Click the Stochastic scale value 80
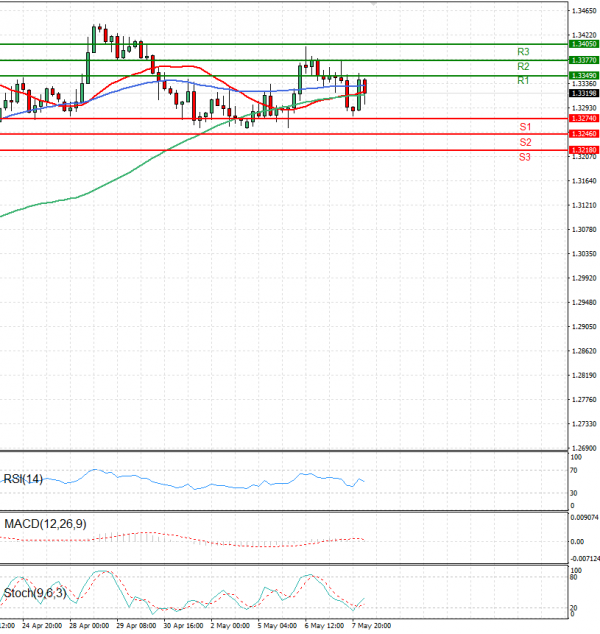The width and height of the screenshot is (600, 634). (573, 577)
